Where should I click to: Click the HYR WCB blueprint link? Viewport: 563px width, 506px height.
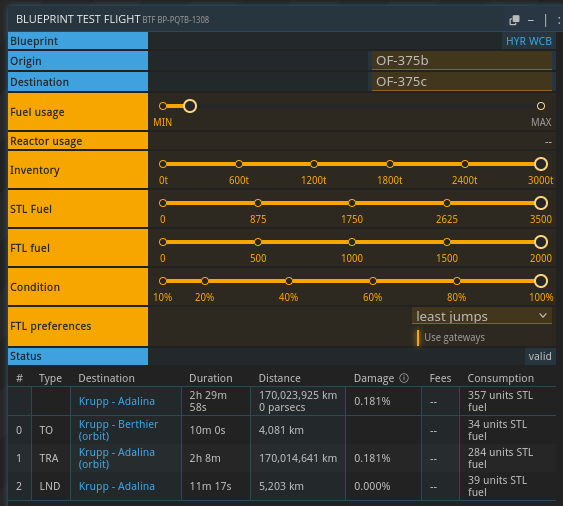(x=529, y=41)
